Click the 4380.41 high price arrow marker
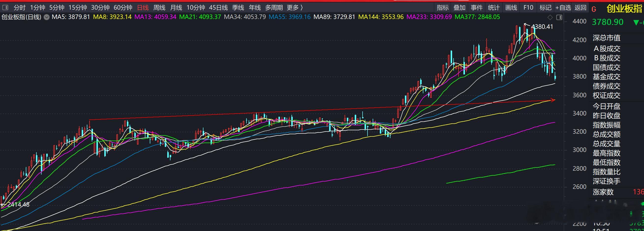This screenshot has width=644, height=231. point(538,26)
